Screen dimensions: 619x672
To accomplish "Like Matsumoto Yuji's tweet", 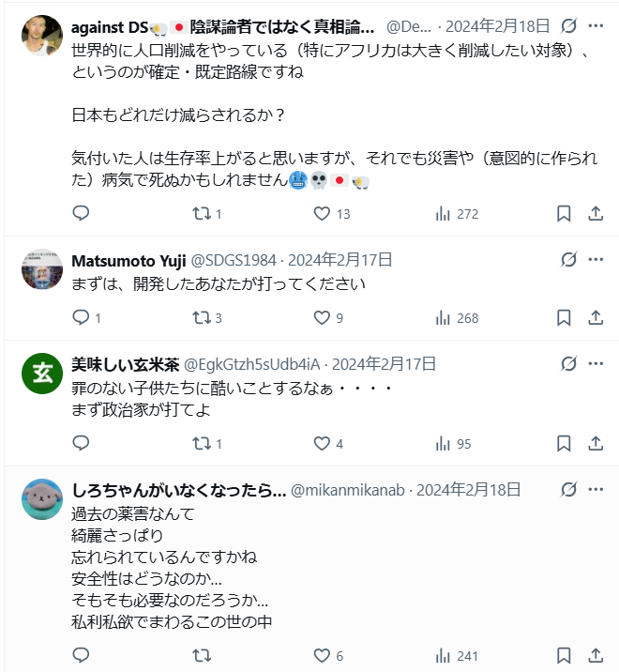I will pos(322,318).
